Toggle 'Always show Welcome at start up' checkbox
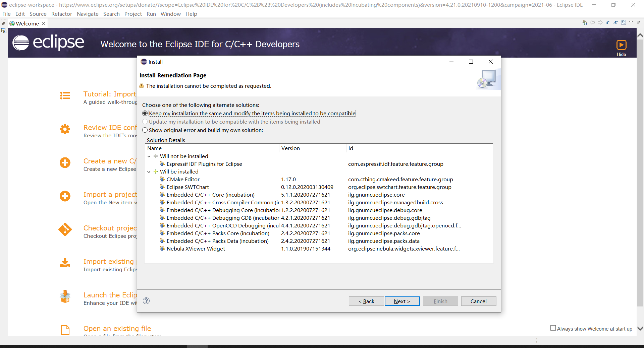Viewport: 644px width, 348px height. pyautogui.click(x=553, y=328)
